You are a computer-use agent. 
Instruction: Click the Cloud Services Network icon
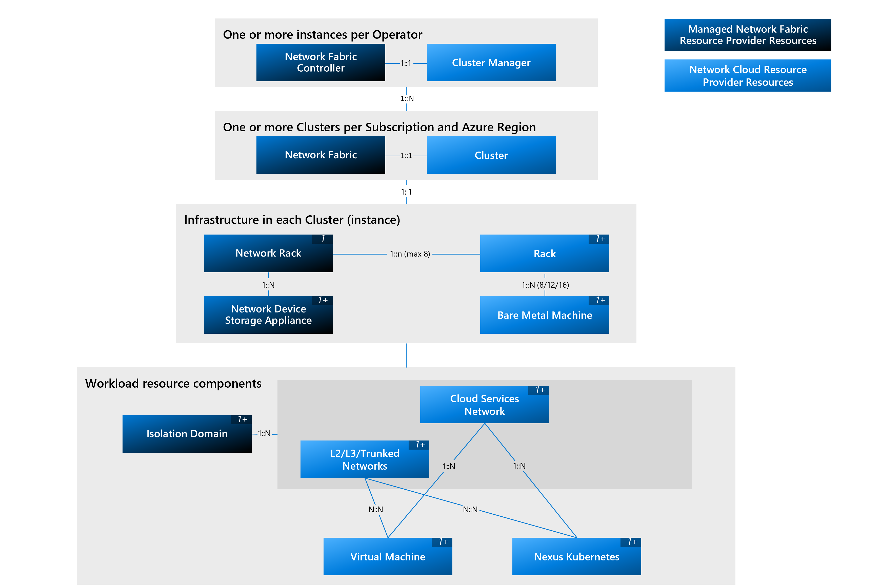tap(492, 410)
